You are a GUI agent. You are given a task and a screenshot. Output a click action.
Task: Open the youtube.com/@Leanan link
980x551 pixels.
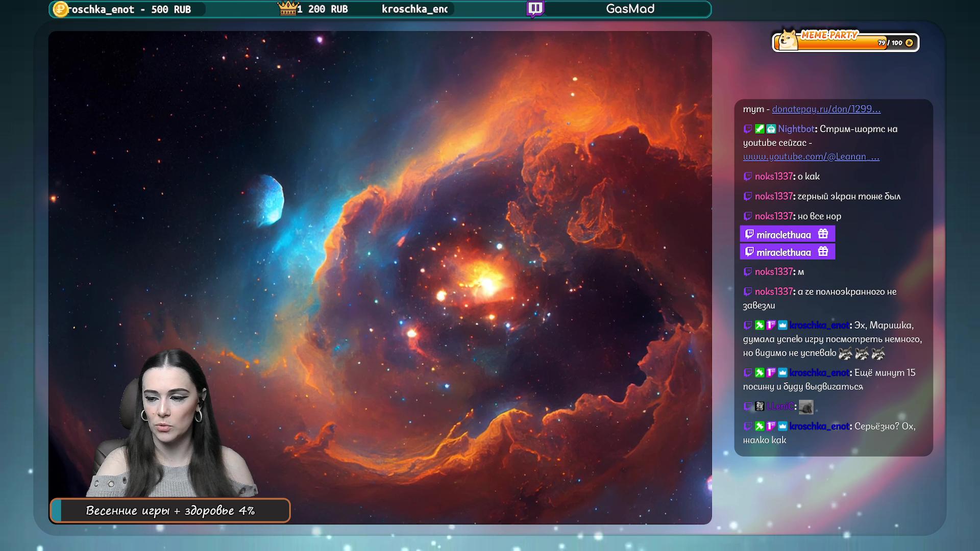tap(811, 157)
